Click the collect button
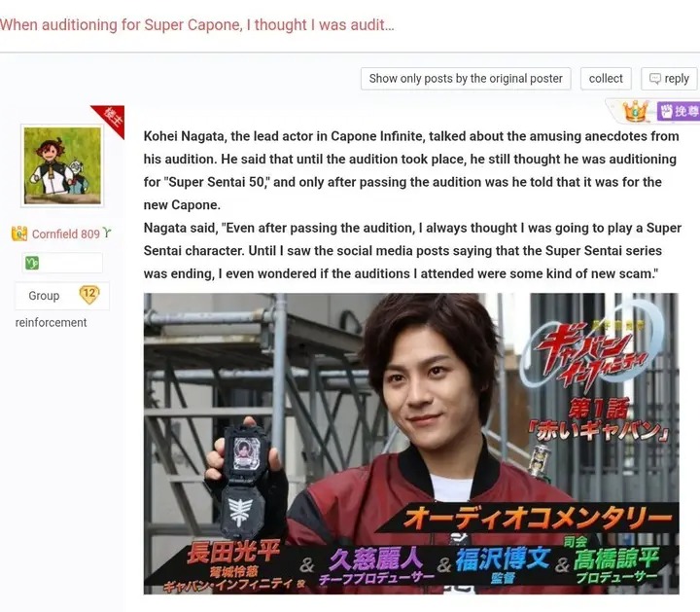 606,79
